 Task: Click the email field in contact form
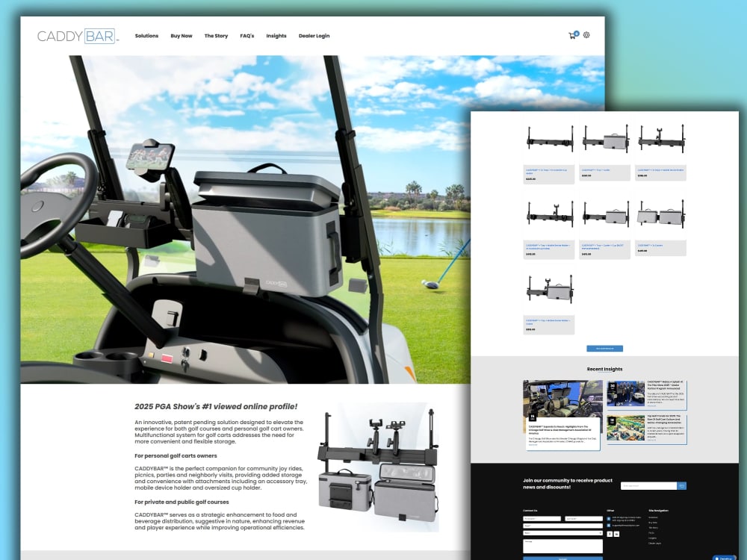pos(562,526)
